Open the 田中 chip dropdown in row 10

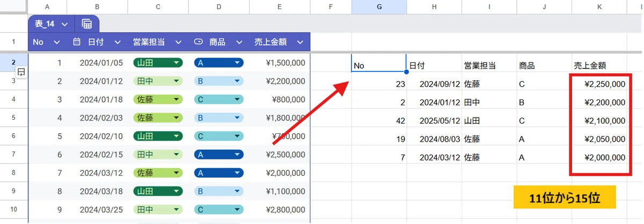[176, 209]
